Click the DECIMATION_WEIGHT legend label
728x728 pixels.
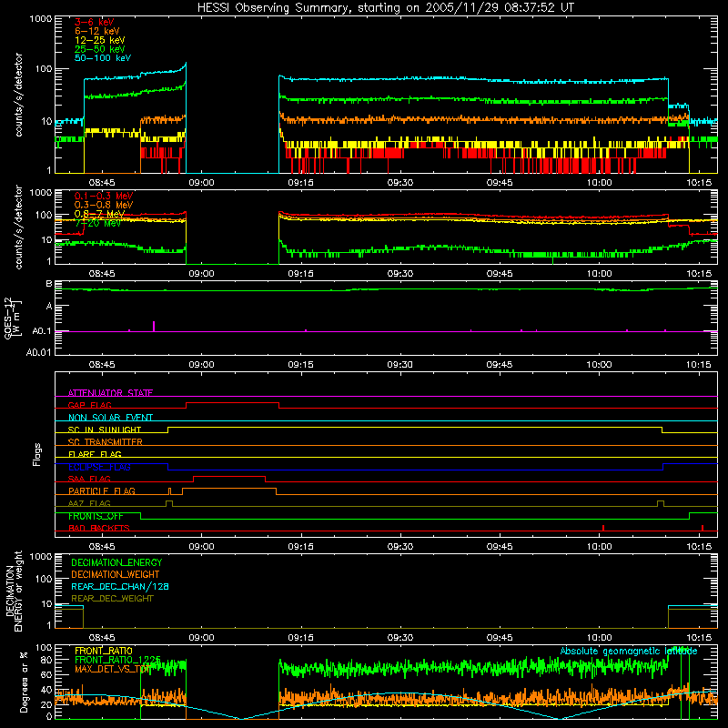(x=116, y=574)
